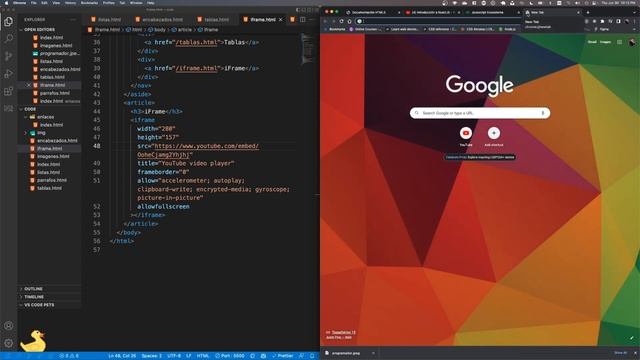Open the Edit menu in macOS menu bar
Screen dimensions: 640x360
click(44, 3)
